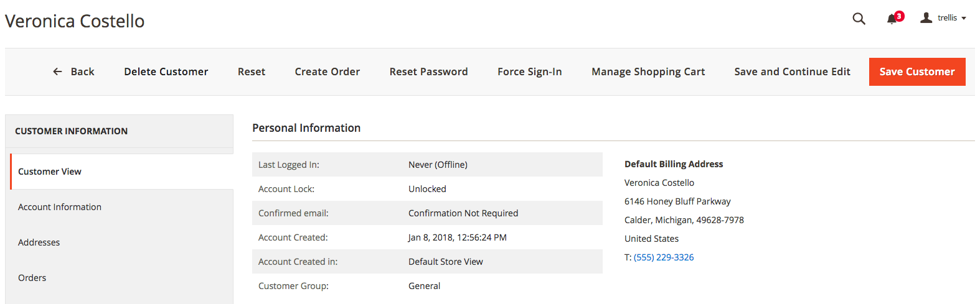Click the phone number (555) 229-3326 link
The image size is (980, 304).
click(664, 257)
